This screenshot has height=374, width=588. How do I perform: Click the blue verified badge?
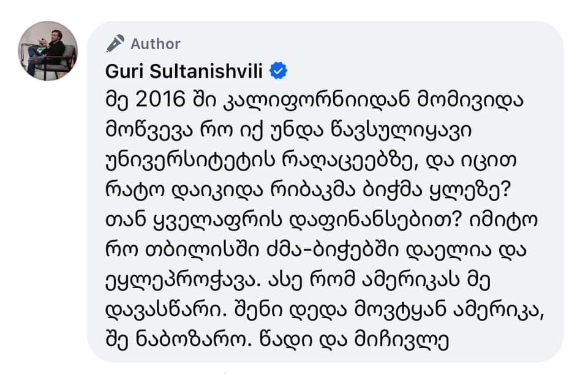pyautogui.click(x=279, y=71)
